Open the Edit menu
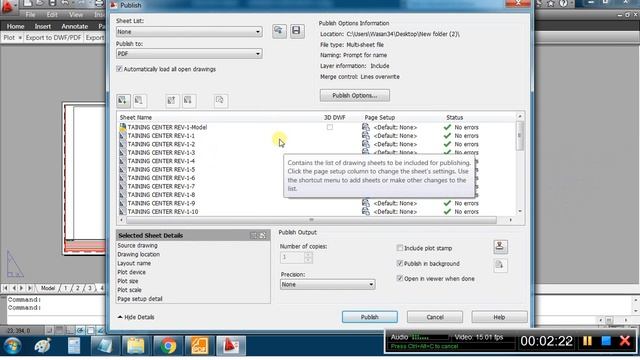This screenshot has height=360, width=640. click(x=52, y=15)
